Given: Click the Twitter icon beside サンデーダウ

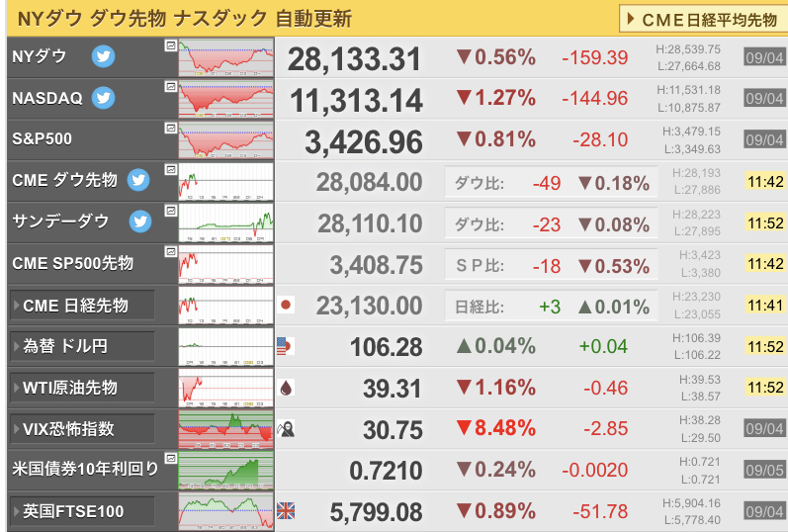Looking at the screenshot, I should click(x=140, y=222).
